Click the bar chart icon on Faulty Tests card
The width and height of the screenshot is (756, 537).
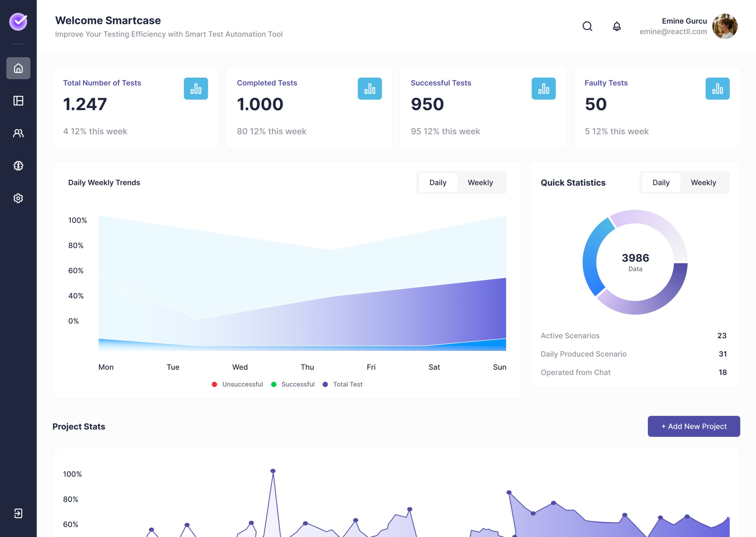tap(717, 88)
